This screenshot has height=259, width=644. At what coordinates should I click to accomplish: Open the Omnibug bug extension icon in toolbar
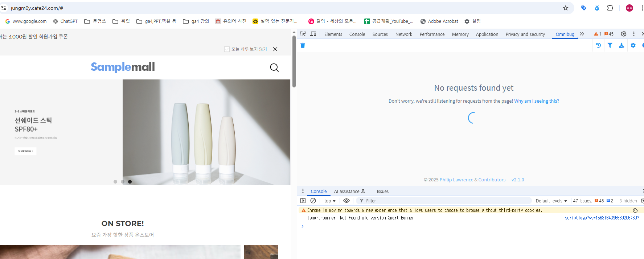(x=597, y=8)
